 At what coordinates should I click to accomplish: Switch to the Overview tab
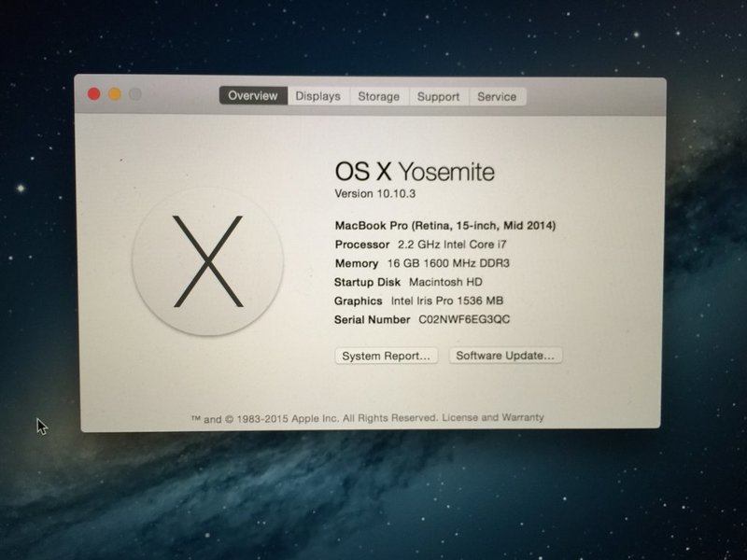253,96
